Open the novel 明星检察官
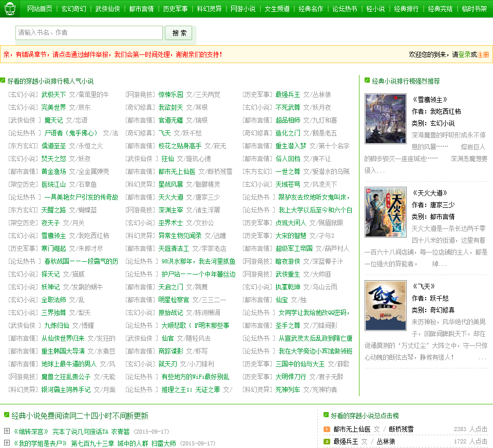 click(x=174, y=300)
